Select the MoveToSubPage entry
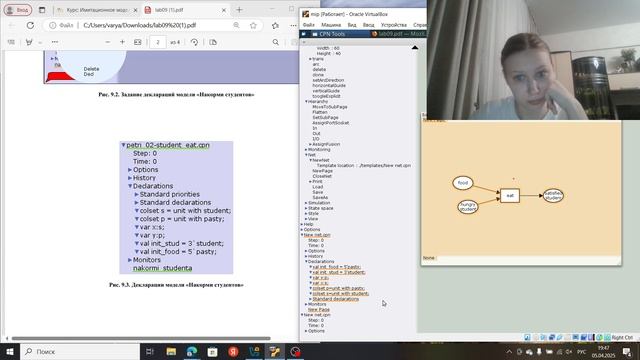Screen dimensions: 640x360 (x=330, y=107)
